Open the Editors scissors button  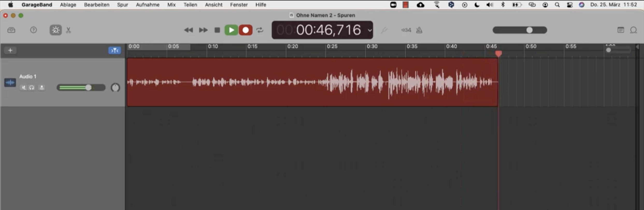tap(68, 30)
